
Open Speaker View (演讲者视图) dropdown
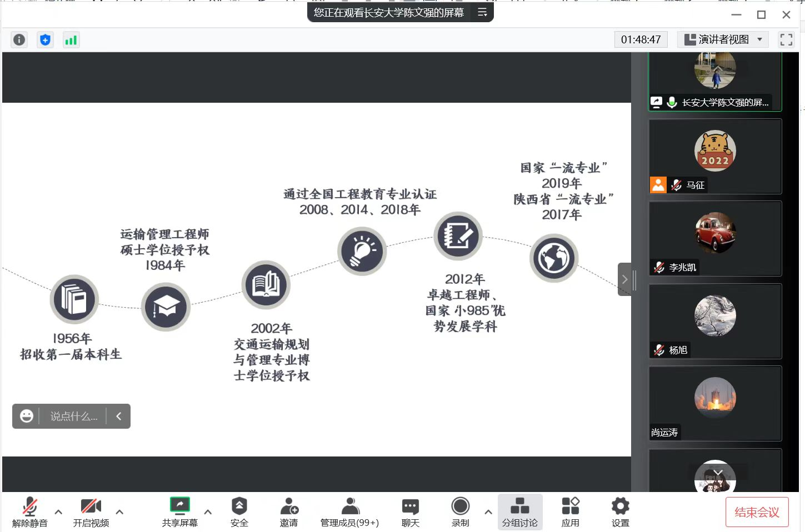coord(723,39)
